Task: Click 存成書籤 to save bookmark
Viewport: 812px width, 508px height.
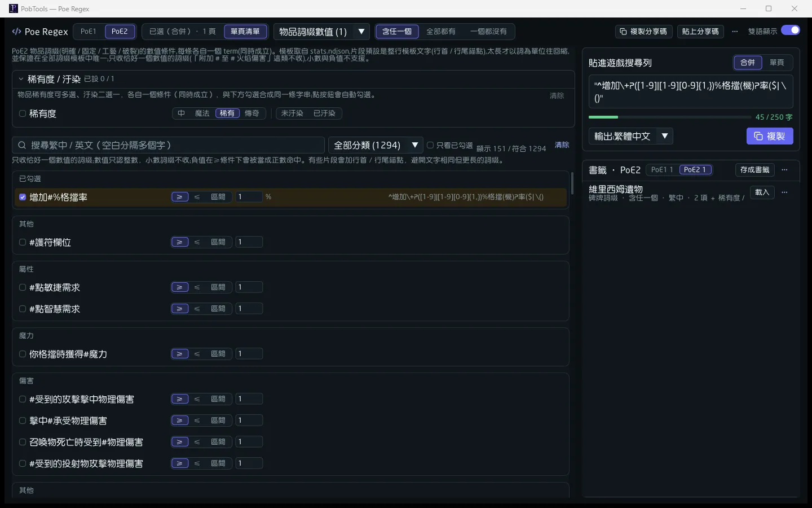Action: pos(754,170)
